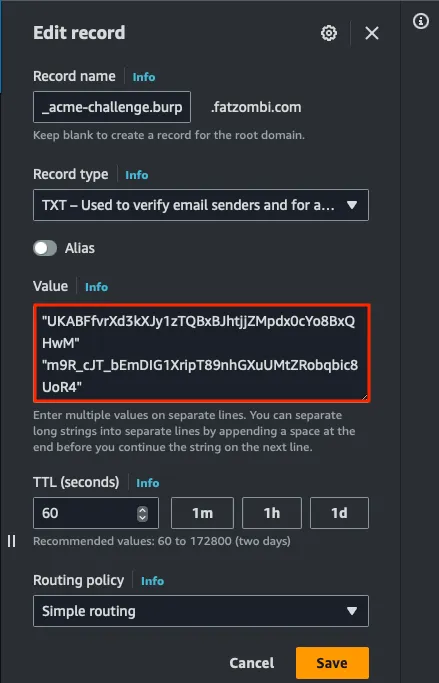Click Info link next to Value

pyautogui.click(x=96, y=287)
